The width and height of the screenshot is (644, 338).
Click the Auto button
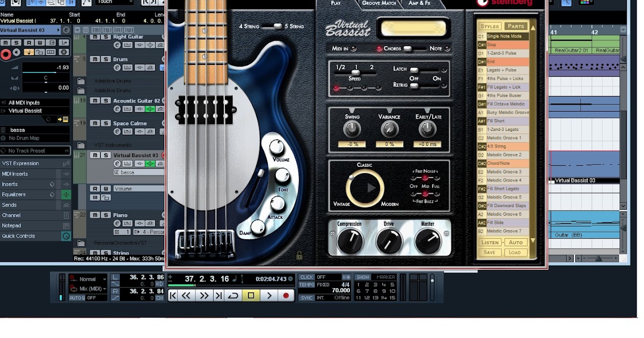(515, 243)
